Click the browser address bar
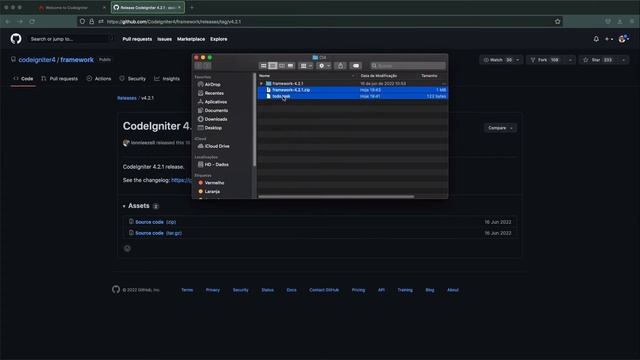 click(320, 21)
